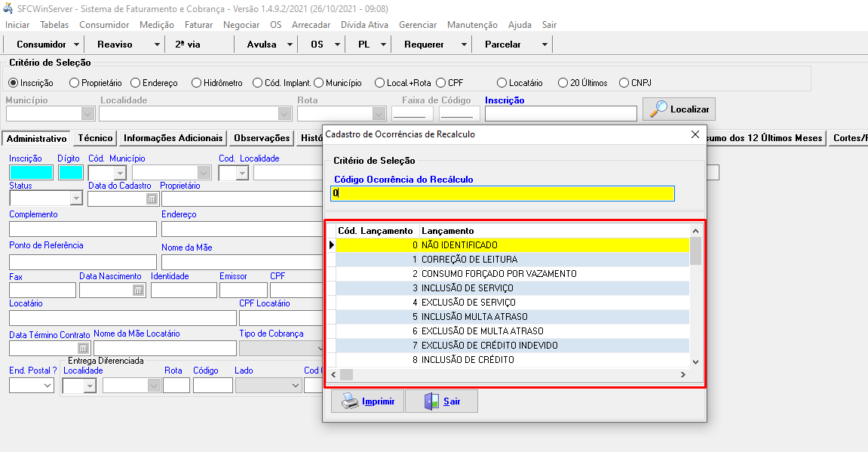Expand the Consumidor toolbar dropdown arrow
This screenshot has height=452, width=868.
pyautogui.click(x=77, y=45)
